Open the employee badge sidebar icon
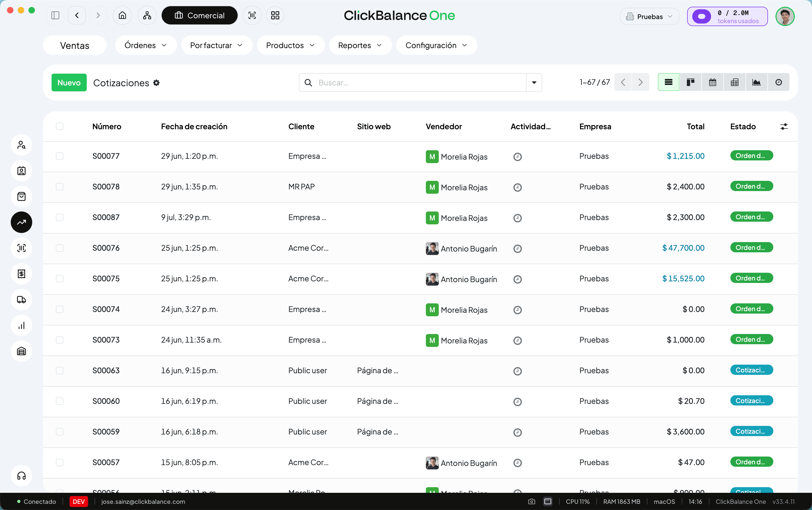 21,171
